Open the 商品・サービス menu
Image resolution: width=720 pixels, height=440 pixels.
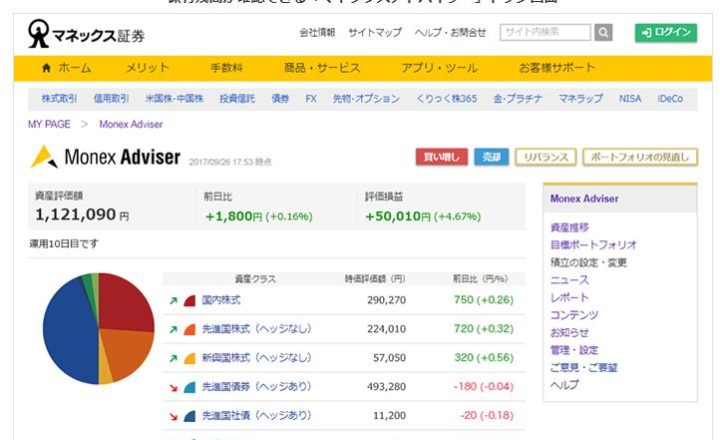tap(322, 68)
